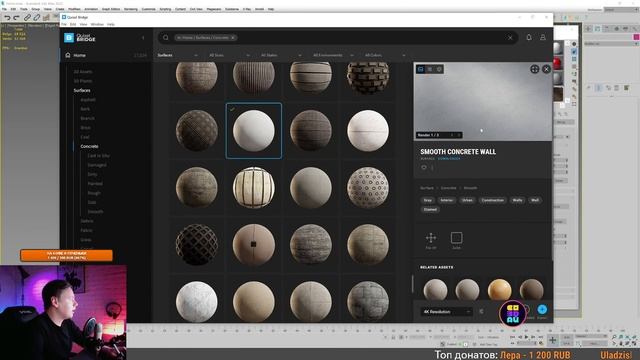Click the Stained tag

(x=430, y=209)
